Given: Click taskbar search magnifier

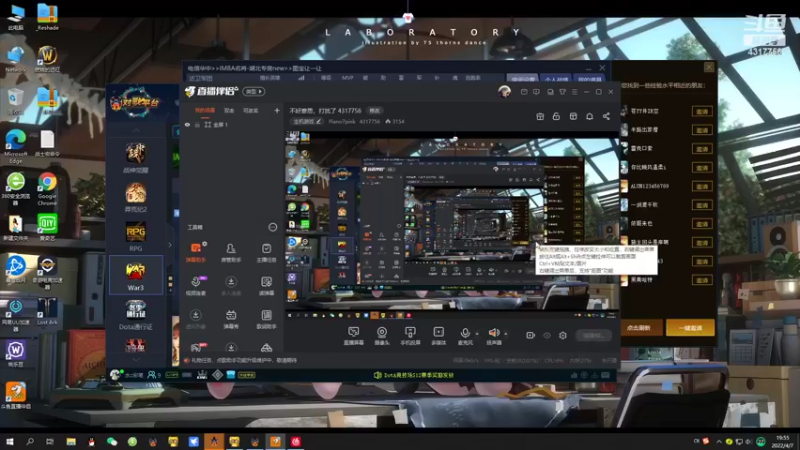Looking at the screenshot, I should tap(30, 441).
